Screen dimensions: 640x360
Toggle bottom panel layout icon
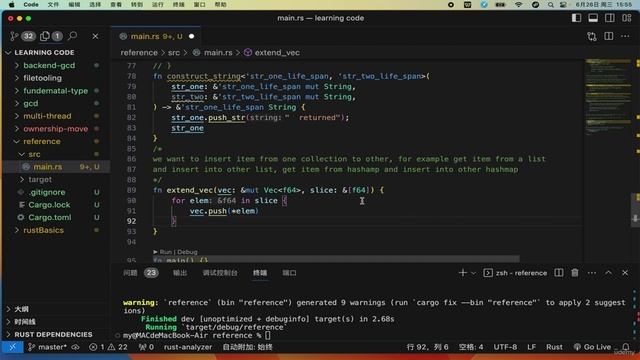tap(593, 18)
